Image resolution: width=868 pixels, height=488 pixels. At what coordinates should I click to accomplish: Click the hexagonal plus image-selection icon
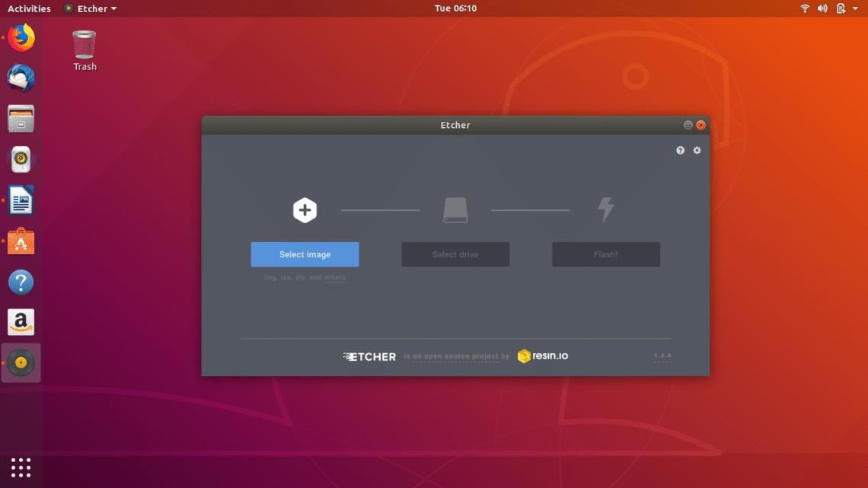305,209
